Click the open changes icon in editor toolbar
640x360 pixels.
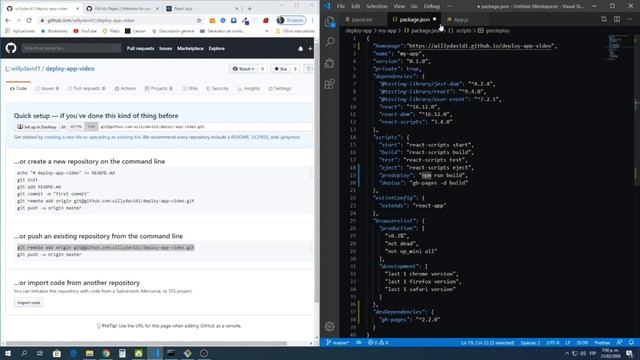tap(604, 19)
